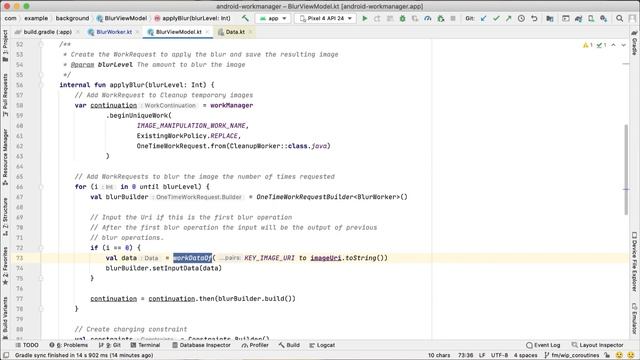The width and height of the screenshot is (640, 360).
Task: Click the Make Project hammer icon
Action: (x=245, y=18)
